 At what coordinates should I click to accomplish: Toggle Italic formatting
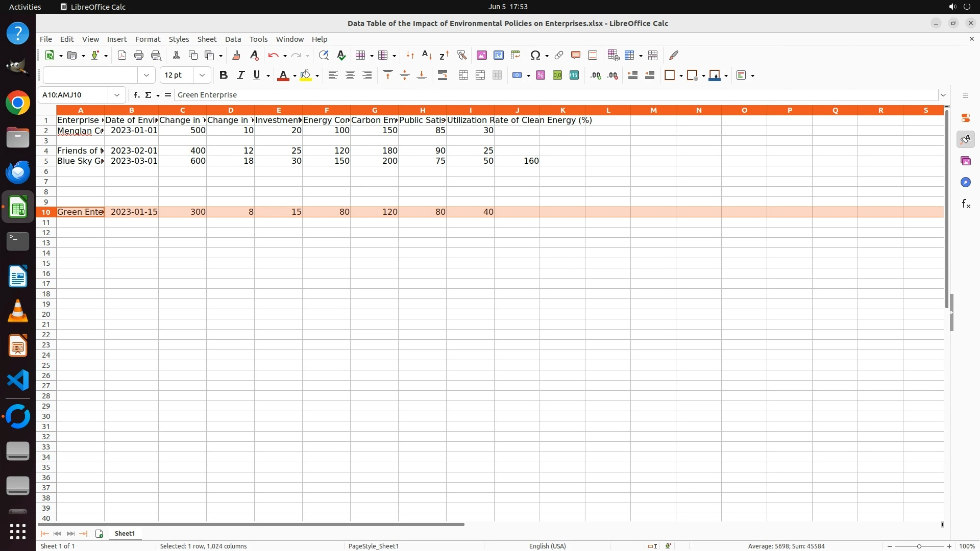click(x=240, y=76)
